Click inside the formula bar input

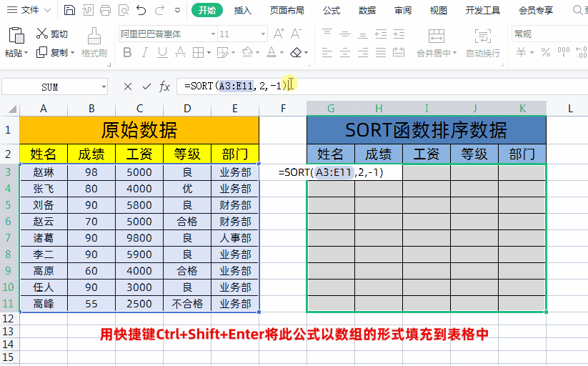[x=382, y=86]
